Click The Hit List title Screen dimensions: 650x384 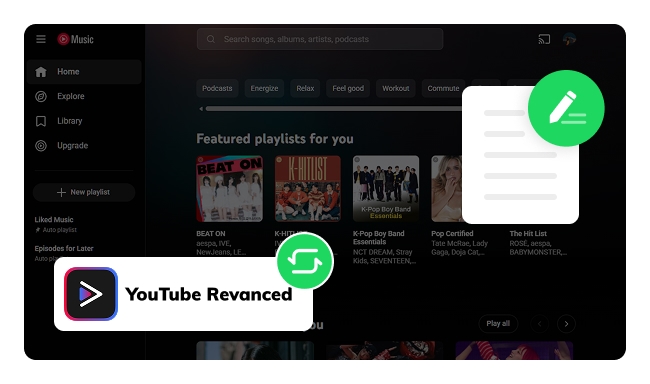[528, 233]
